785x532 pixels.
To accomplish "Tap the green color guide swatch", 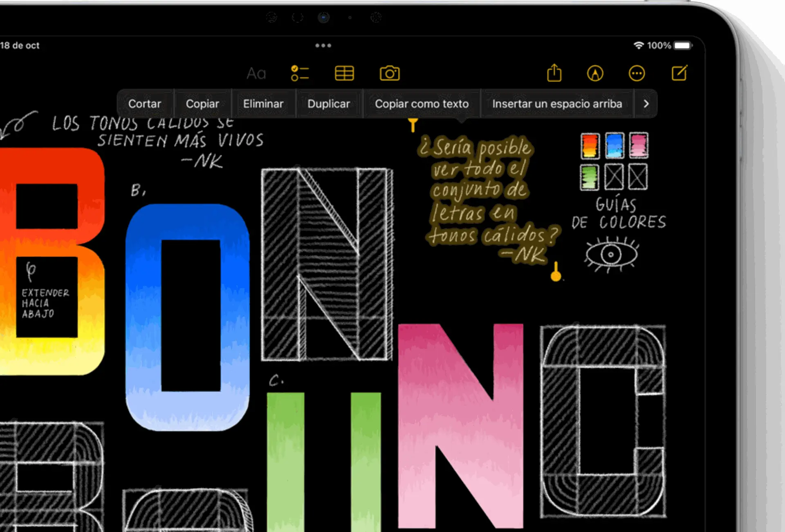I will point(589,177).
